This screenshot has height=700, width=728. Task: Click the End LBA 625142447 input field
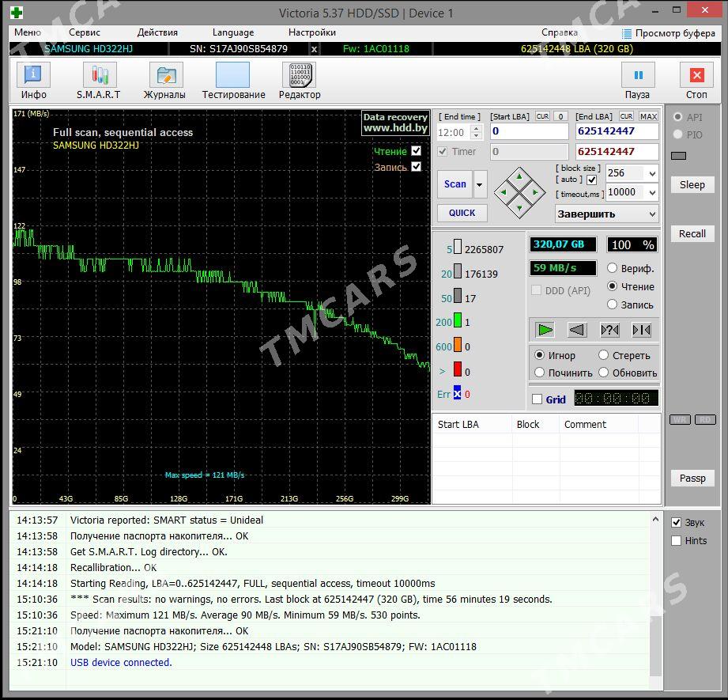[x=617, y=131]
